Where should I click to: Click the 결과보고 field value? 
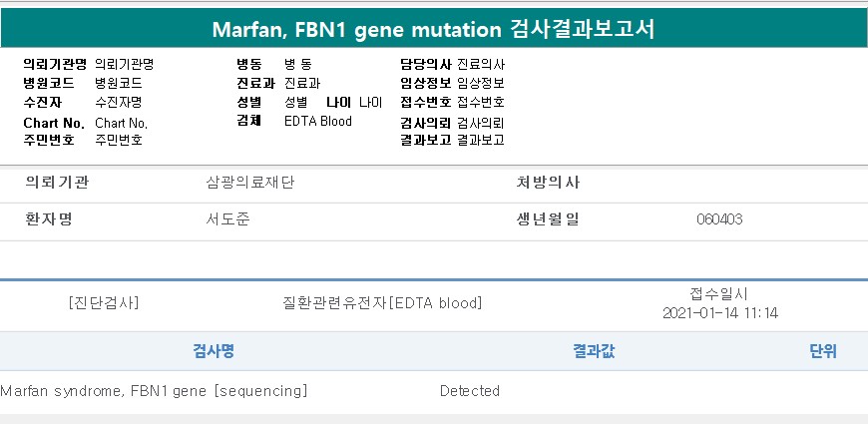pyautogui.click(x=480, y=141)
